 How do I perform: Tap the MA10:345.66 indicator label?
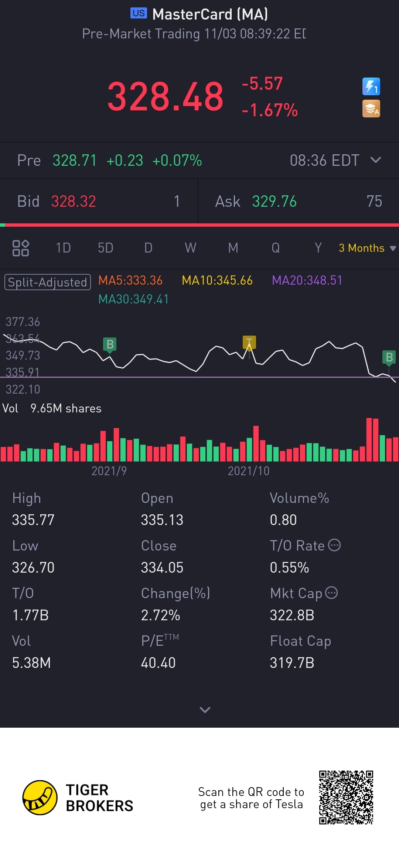(217, 281)
